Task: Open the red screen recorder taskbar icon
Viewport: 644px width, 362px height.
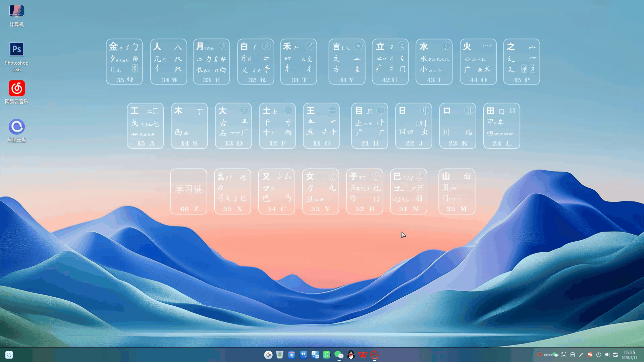Action: (x=375, y=355)
